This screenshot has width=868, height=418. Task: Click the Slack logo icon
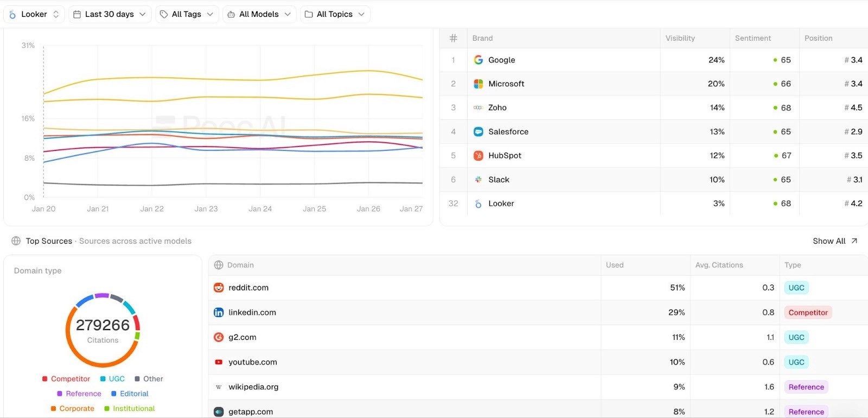click(x=478, y=179)
